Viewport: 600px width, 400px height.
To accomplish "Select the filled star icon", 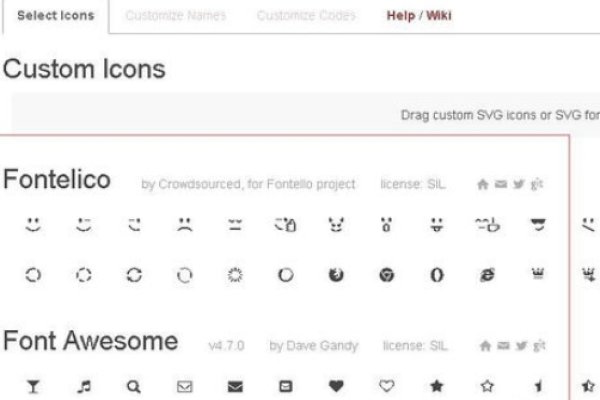I will (x=437, y=386).
